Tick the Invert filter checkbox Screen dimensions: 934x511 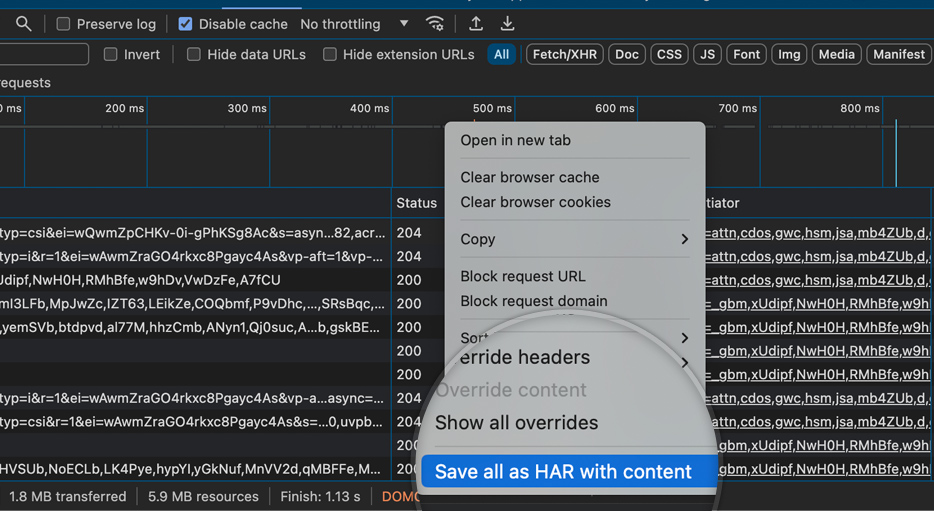[x=110, y=54]
